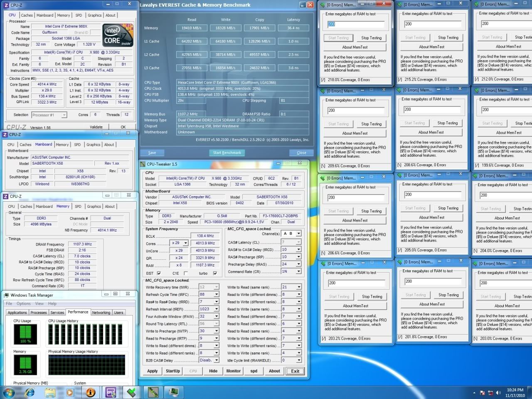Open the volume control in system tray
The width and height of the screenshot is (532, 399).
pyautogui.click(x=498, y=392)
